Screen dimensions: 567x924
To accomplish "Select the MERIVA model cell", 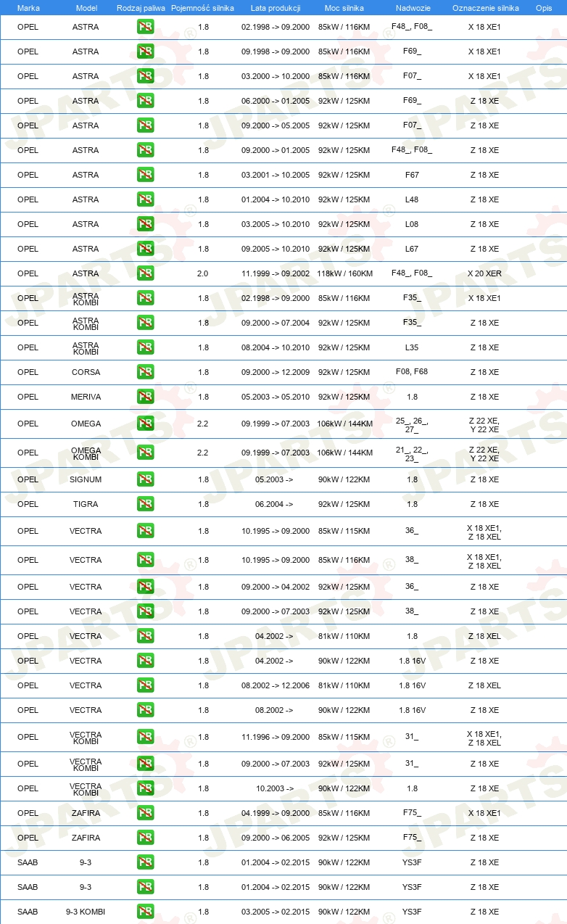I will coord(86,397).
